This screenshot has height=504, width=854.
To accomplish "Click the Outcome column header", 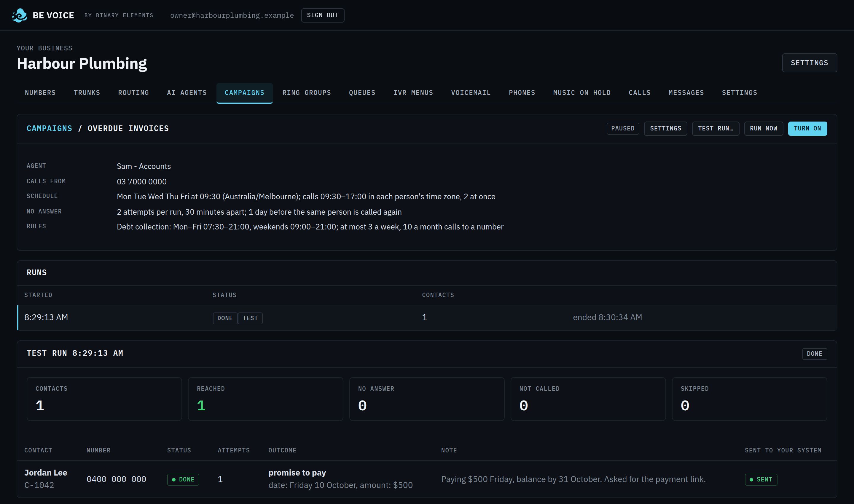I will click(x=282, y=450).
